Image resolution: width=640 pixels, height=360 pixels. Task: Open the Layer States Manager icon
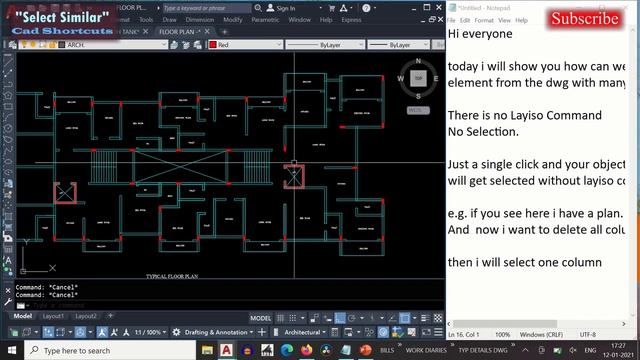pyautogui.click(x=198, y=45)
